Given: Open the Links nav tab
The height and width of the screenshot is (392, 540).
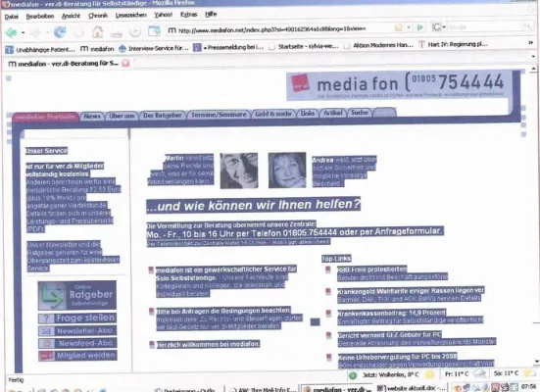Looking at the screenshot, I should click(x=307, y=114).
